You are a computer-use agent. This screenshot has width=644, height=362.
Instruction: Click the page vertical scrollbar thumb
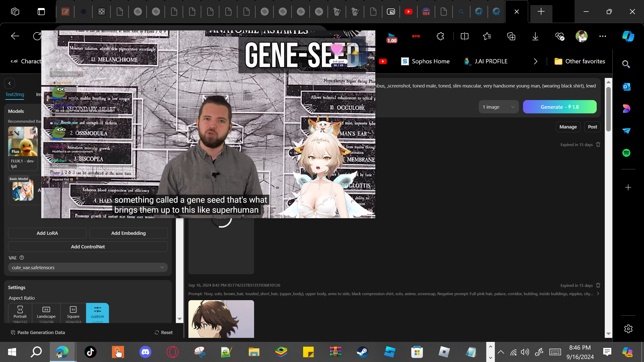[x=609, y=109]
